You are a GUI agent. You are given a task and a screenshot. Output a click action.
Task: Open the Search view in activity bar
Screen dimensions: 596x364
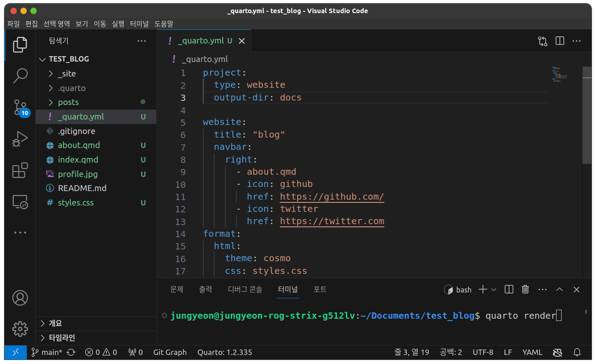pyautogui.click(x=20, y=76)
